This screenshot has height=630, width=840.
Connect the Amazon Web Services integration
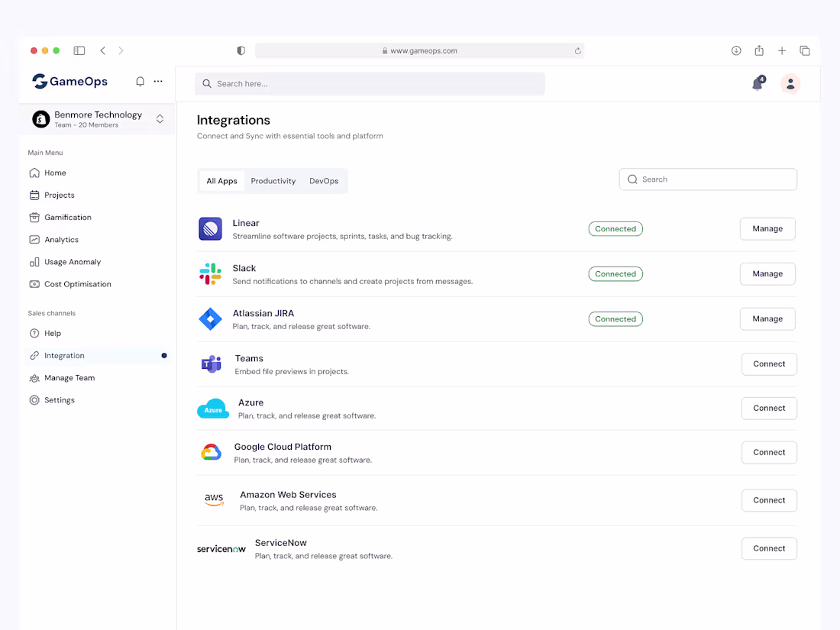(x=769, y=500)
